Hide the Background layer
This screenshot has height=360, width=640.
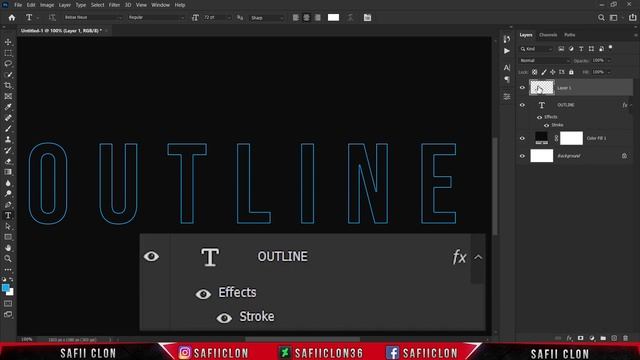click(522, 156)
